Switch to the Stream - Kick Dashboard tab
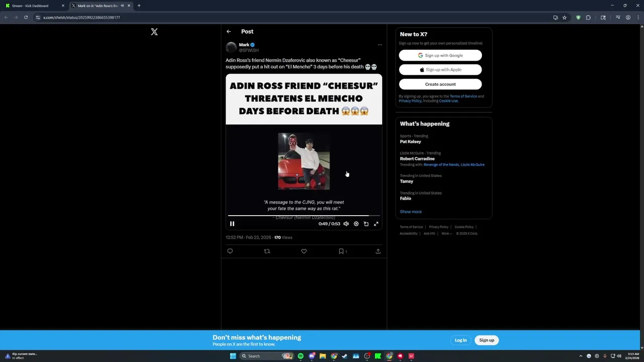 click(34, 6)
